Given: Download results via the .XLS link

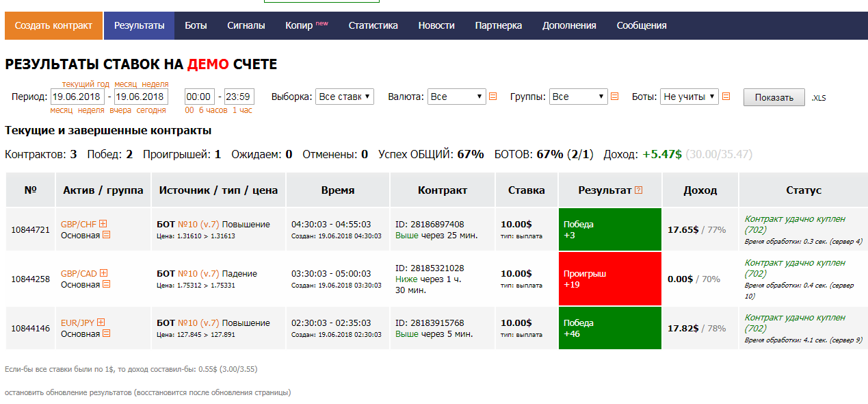Looking at the screenshot, I should pyautogui.click(x=819, y=98).
